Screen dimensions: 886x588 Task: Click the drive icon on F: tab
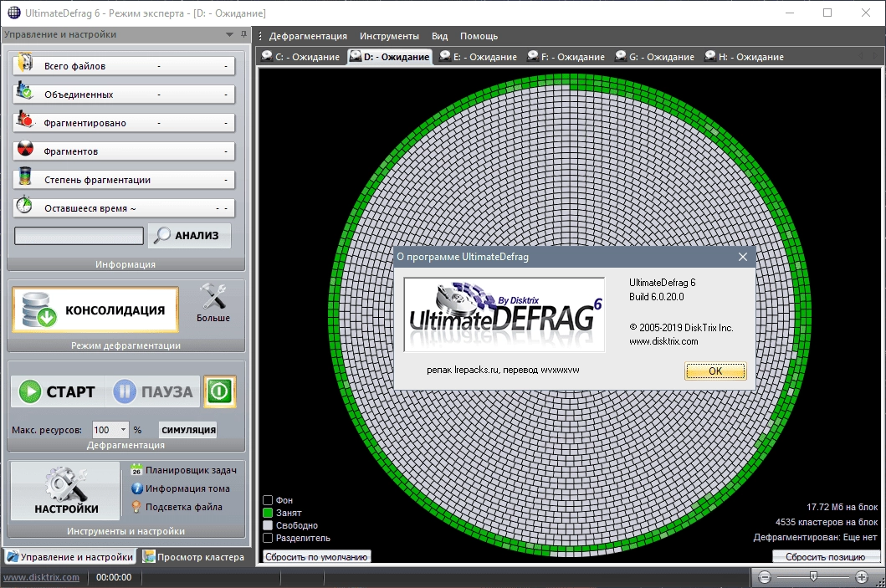tap(533, 56)
